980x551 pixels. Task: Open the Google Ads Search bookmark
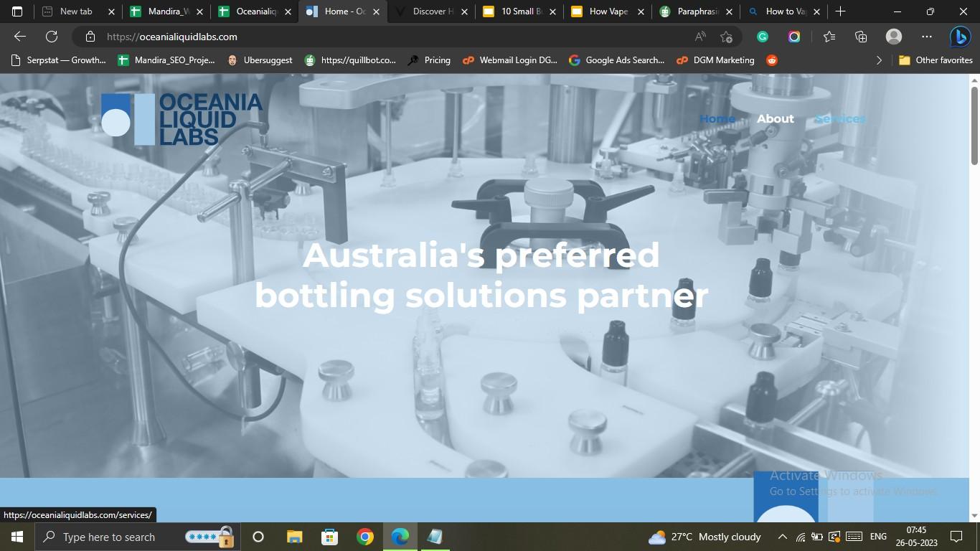click(x=617, y=60)
